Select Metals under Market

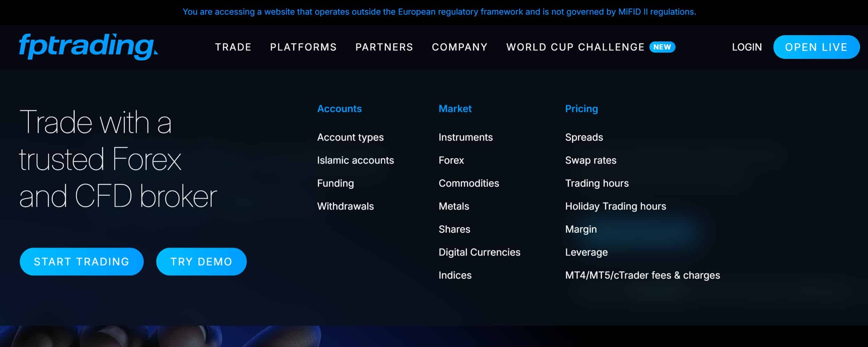point(454,206)
